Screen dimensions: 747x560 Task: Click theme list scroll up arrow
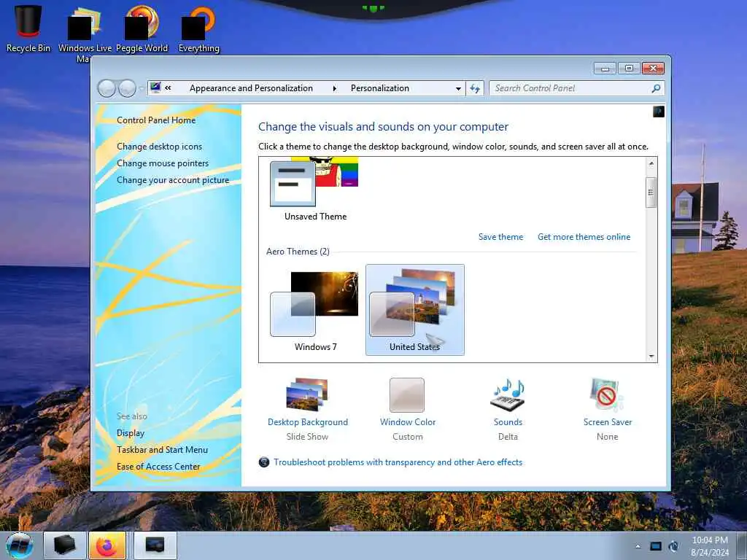click(x=651, y=163)
